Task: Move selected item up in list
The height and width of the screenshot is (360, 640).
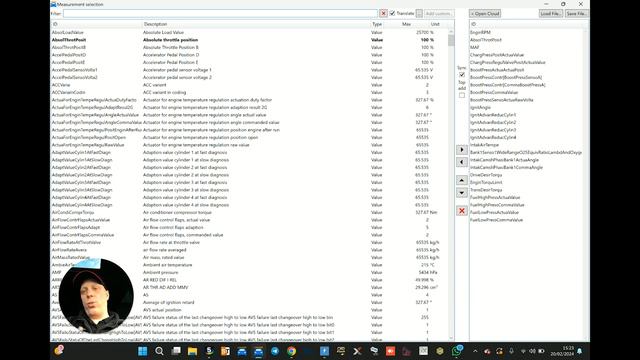Action: [x=462, y=180]
